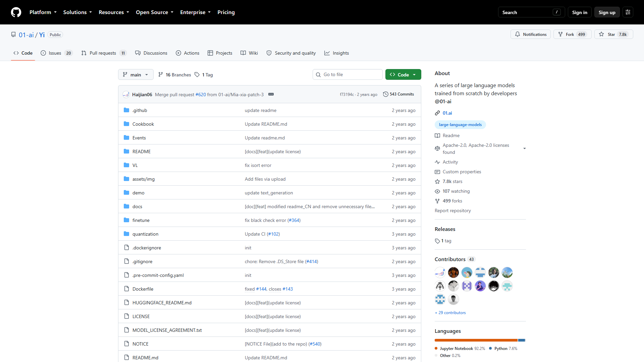Click the large-language-models topic tag
Screen dimensions: 644x362
[x=460, y=125]
